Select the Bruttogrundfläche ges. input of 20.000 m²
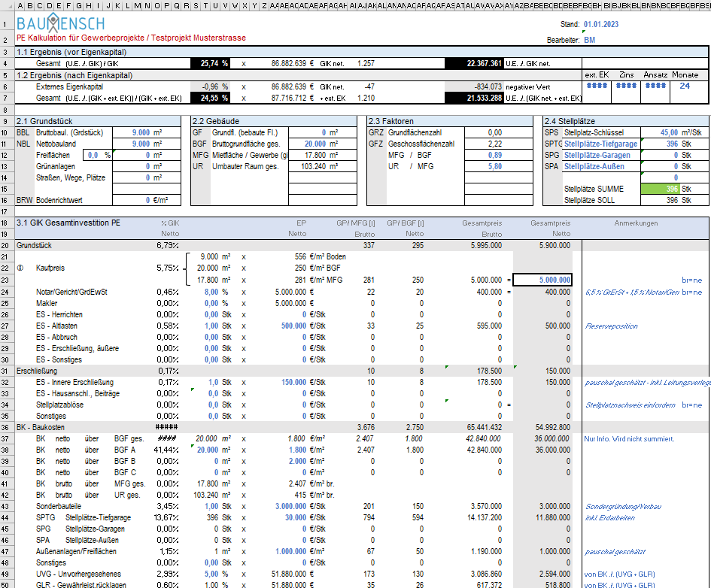The image size is (711, 588). click(x=314, y=144)
